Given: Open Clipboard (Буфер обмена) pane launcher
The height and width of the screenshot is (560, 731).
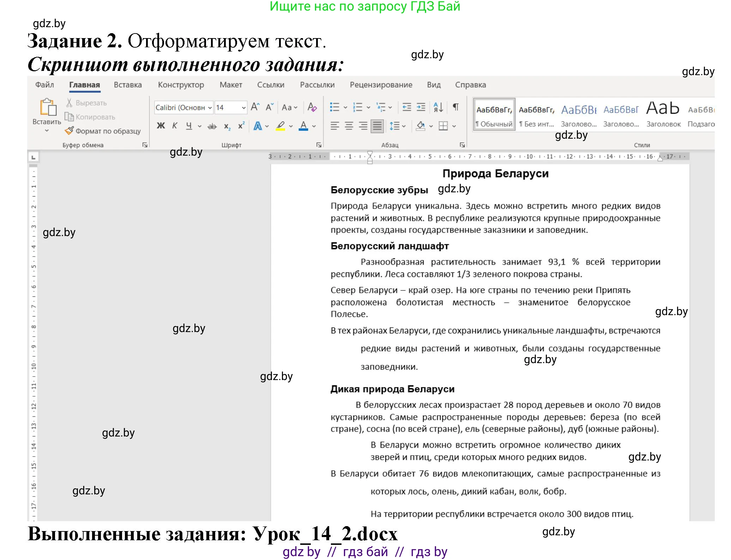Looking at the screenshot, I should tap(145, 145).
